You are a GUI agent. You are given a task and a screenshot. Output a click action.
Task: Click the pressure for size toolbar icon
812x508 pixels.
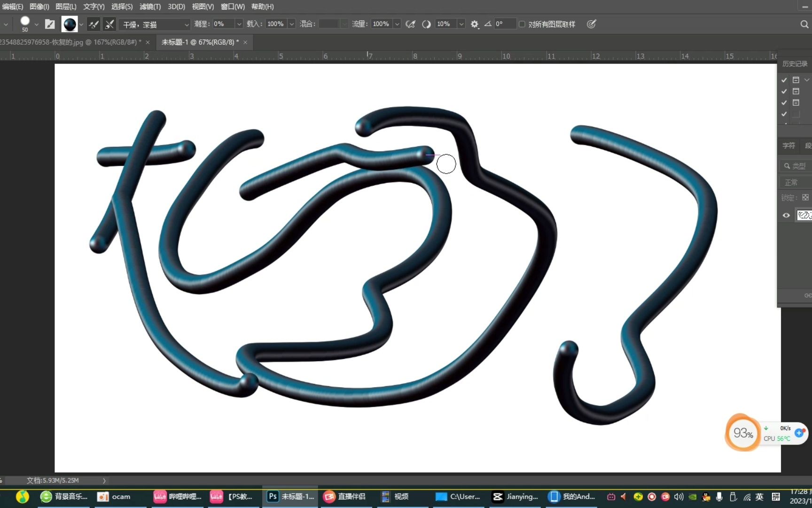(x=410, y=24)
